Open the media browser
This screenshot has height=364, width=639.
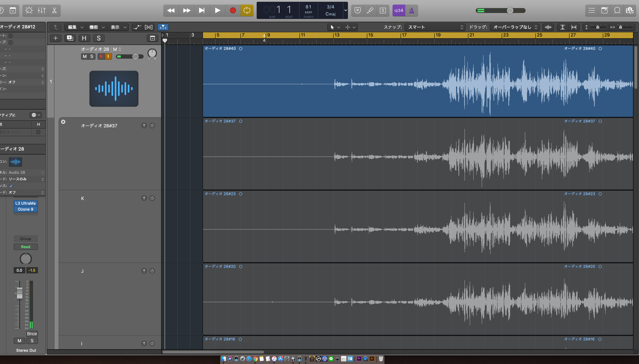tap(630, 11)
